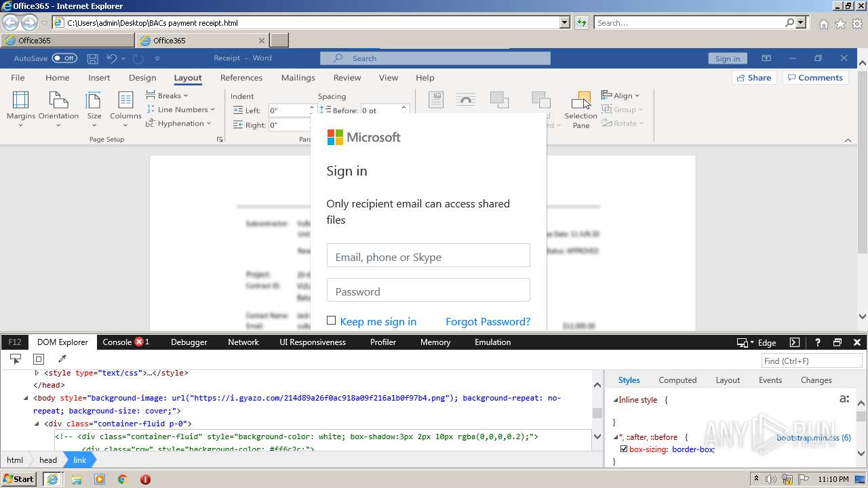
Task: Click the bootstrap.min.css (6) source link
Action: pyautogui.click(x=814, y=438)
